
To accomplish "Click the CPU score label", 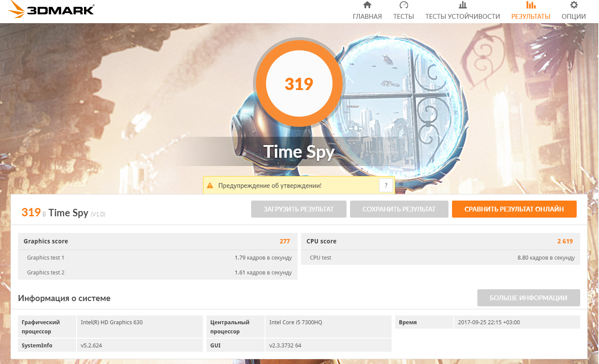I will pos(322,241).
